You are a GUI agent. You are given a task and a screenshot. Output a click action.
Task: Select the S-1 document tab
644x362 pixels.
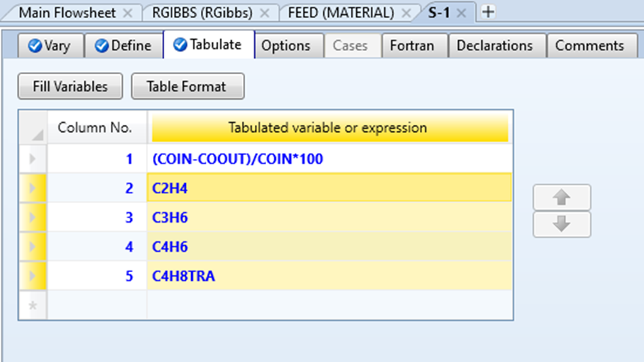(x=439, y=13)
